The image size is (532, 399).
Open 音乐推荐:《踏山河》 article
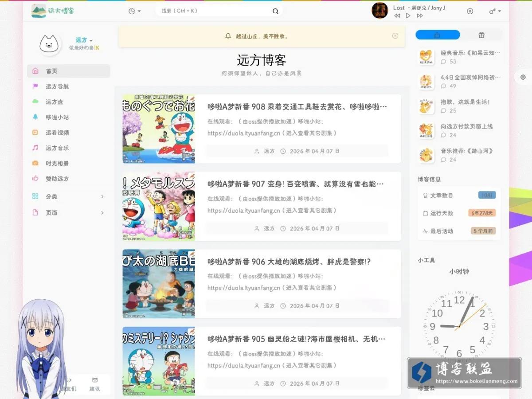click(467, 151)
